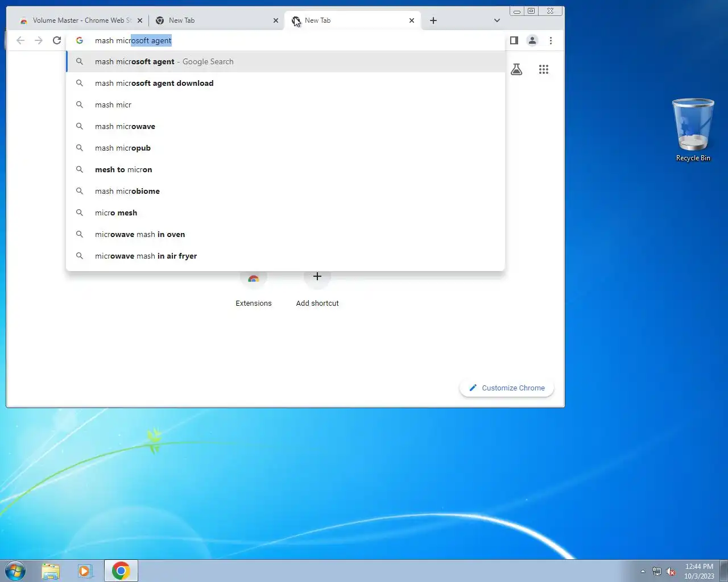Viewport: 728px width, 582px height.
Task: Select suggestion mash micr
Action: pos(286,105)
